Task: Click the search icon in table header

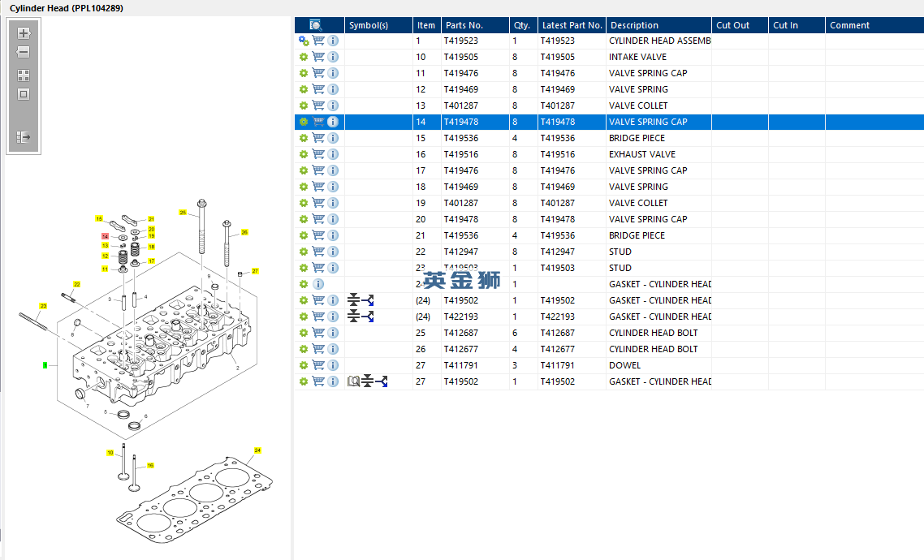Action: pos(317,25)
